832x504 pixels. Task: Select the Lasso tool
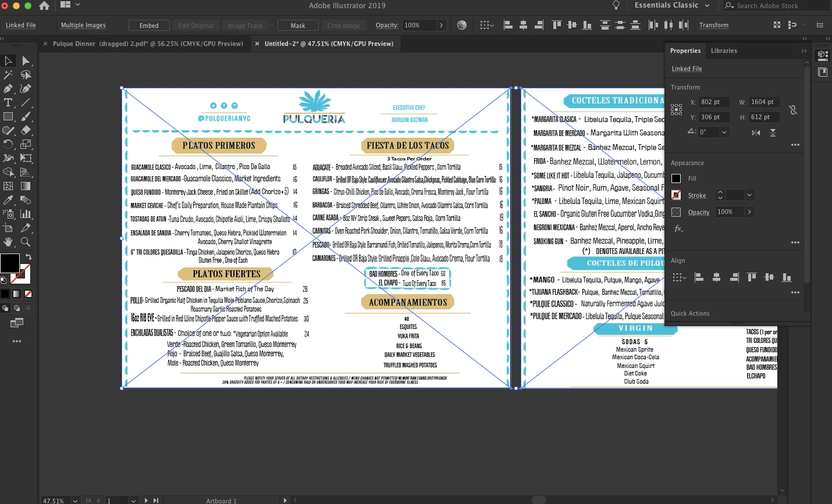26,74
